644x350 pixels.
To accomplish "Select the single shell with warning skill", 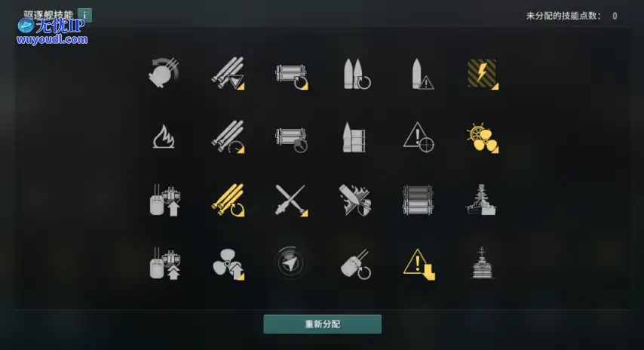I will pos(422,74).
